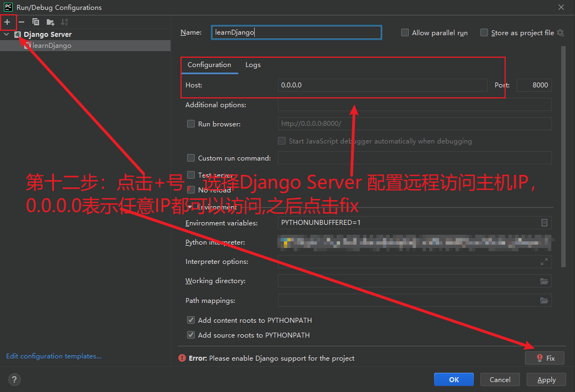Click Fix to enable Django support

pos(545,358)
